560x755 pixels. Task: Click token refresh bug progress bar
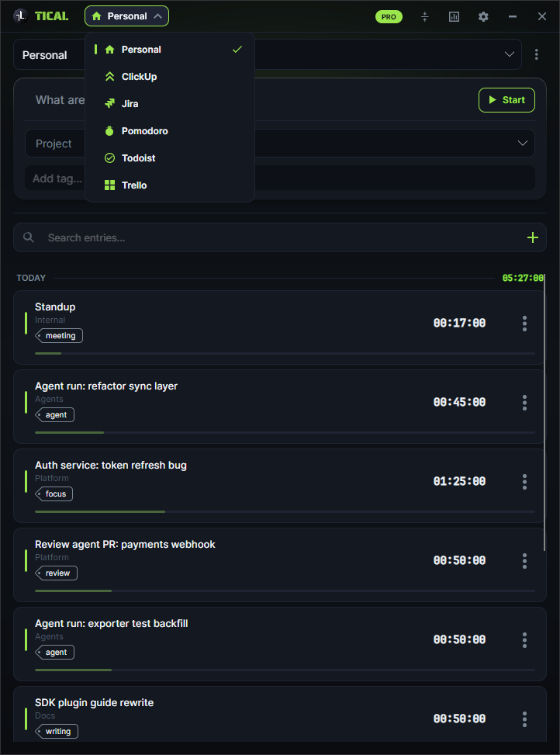point(285,511)
